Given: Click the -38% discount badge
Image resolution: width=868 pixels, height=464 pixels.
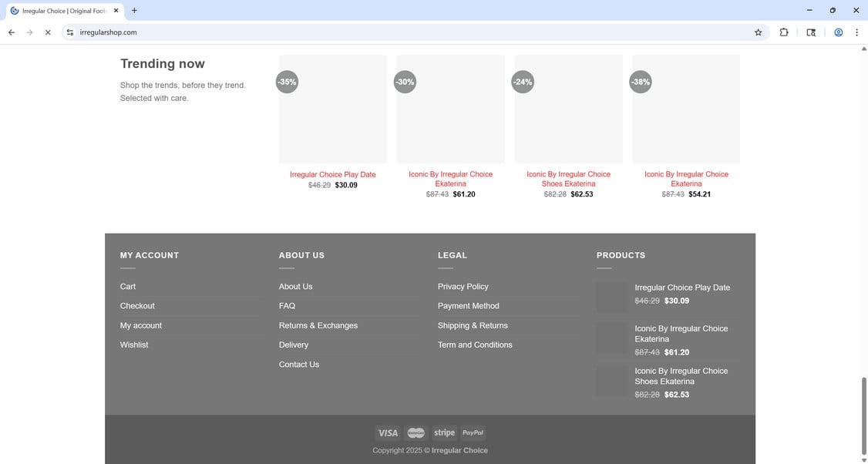Looking at the screenshot, I should pyautogui.click(x=641, y=82).
